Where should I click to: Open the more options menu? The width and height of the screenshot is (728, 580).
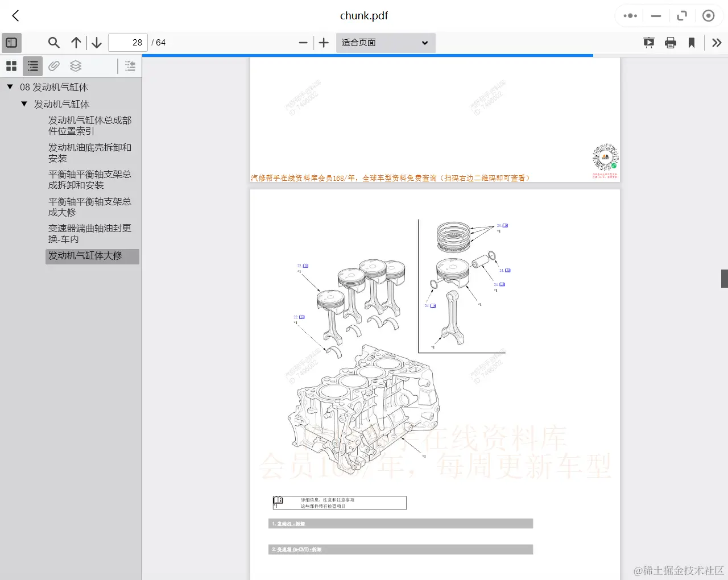[x=629, y=16]
